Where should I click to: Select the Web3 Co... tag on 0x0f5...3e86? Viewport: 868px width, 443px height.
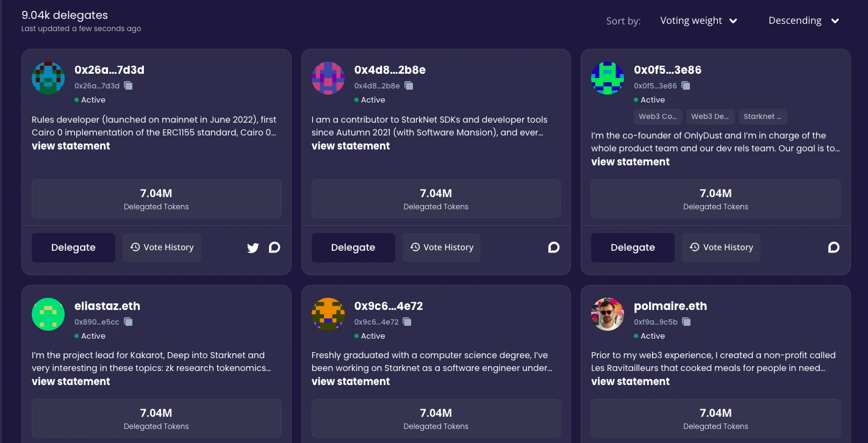tap(658, 117)
